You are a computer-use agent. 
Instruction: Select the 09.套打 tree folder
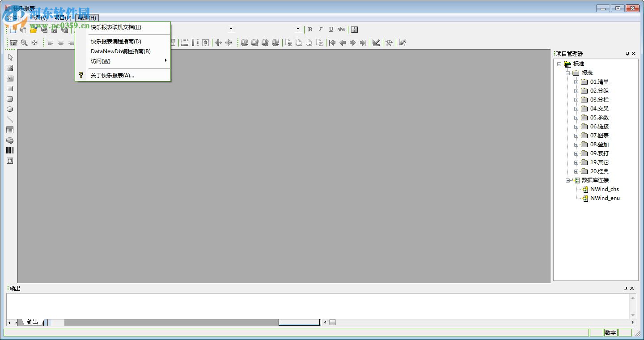(x=599, y=153)
